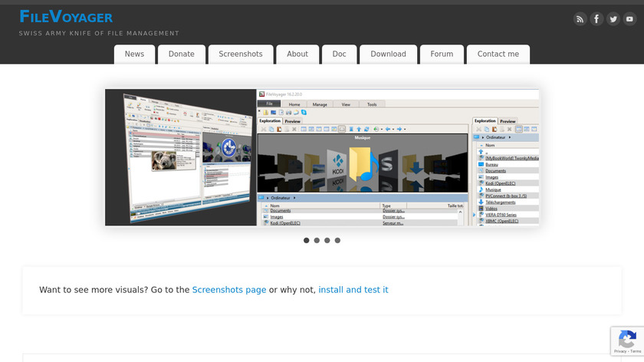The image size is (644, 362).
Task: Follow the 'install and test it' link
Action: coord(353,290)
